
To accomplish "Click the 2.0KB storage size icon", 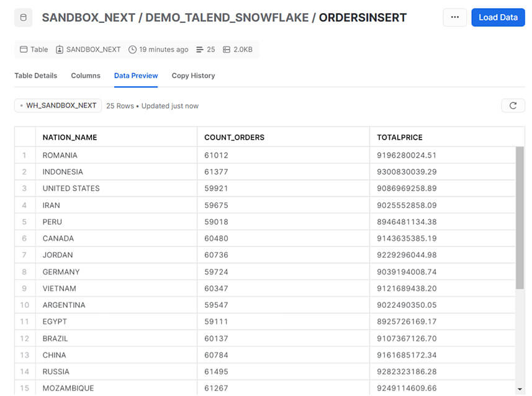I will point(227,50).
